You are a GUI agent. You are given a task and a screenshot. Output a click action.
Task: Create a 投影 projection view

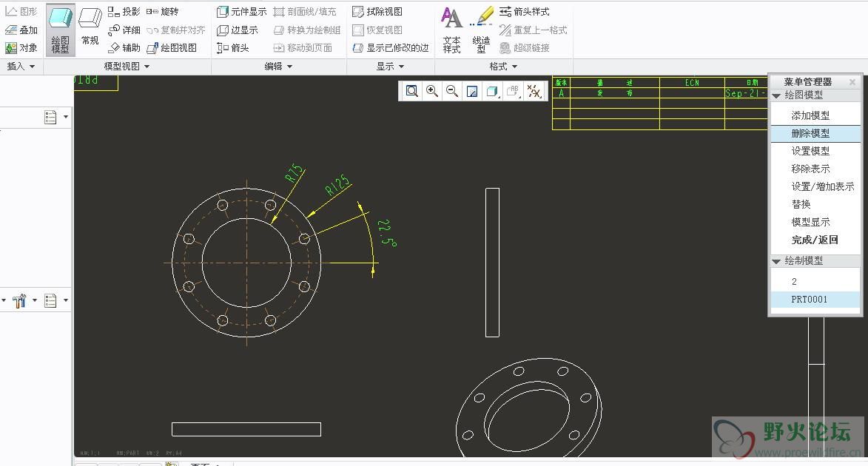pos(124,12)
